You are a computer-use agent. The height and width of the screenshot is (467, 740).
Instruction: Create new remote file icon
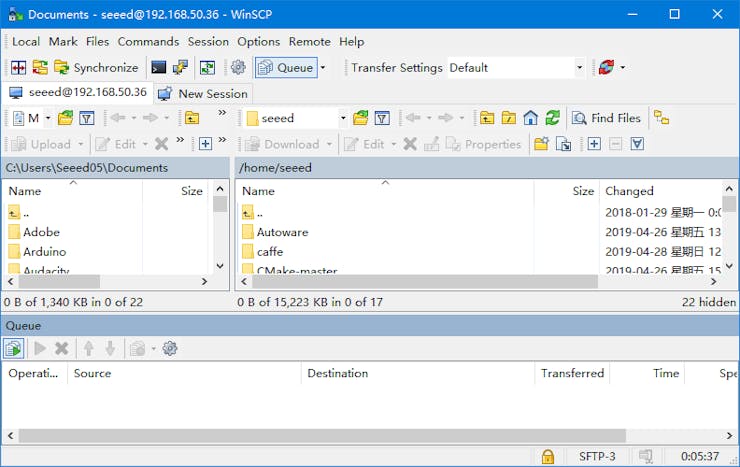pyautogui.click(x=563, y=144)
